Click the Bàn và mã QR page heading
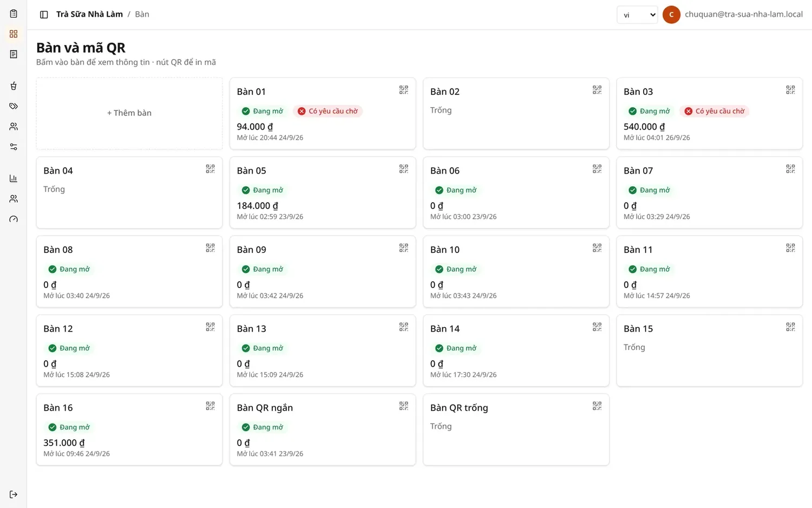The height and width of the screenshot is (508, 812). coord(81,48)
